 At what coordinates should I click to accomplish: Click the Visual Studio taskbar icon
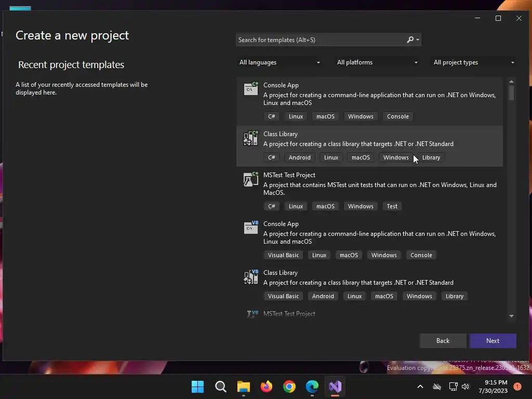pyautogui.click(x=335, y=387)
